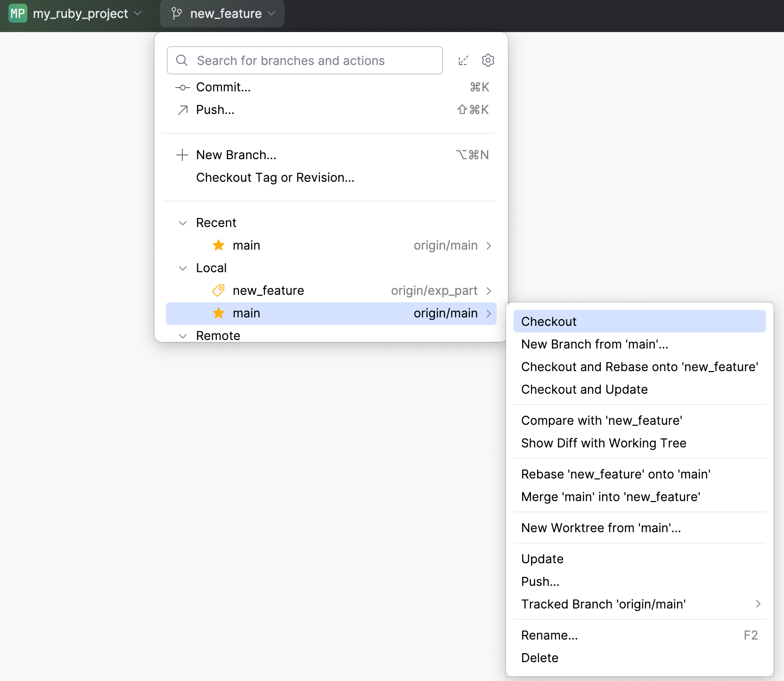
Task: Toggle the favorite star on main under Recent
Action: (x=218, y=245)
